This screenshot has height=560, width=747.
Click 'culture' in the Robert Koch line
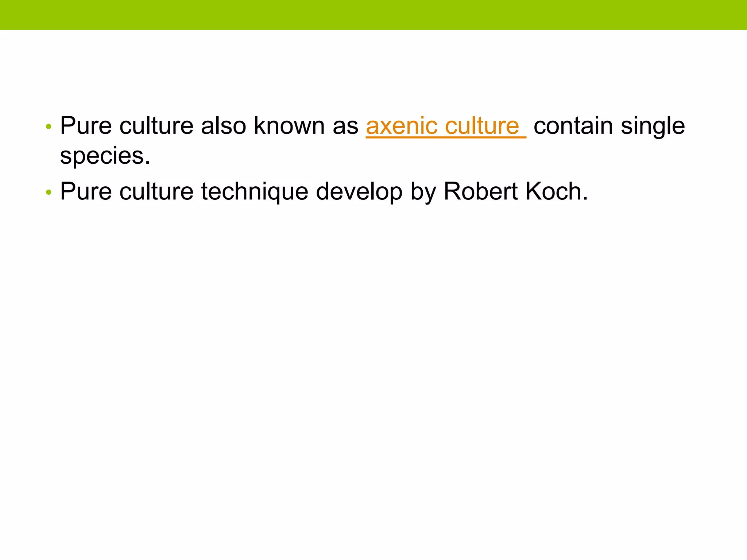(156, 191)
